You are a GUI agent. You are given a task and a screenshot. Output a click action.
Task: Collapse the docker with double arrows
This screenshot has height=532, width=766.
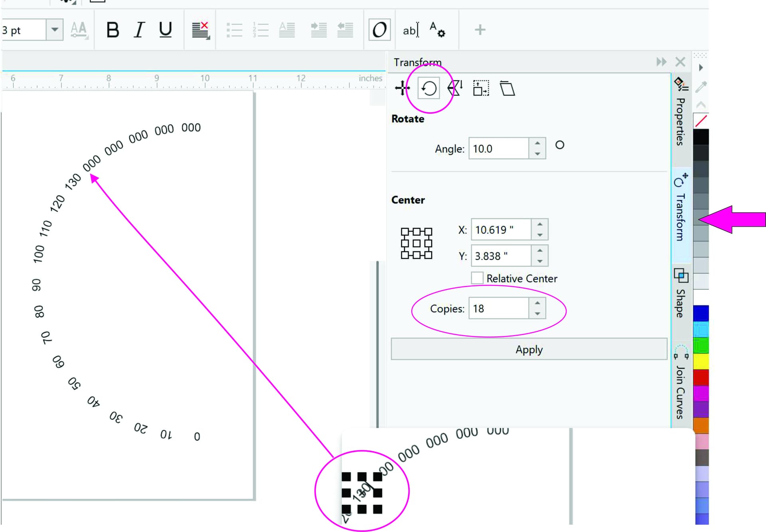pos(661,62)
